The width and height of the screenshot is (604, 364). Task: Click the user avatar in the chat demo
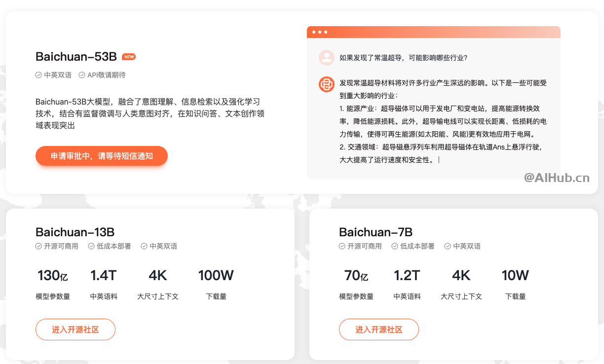click(326, 58)
